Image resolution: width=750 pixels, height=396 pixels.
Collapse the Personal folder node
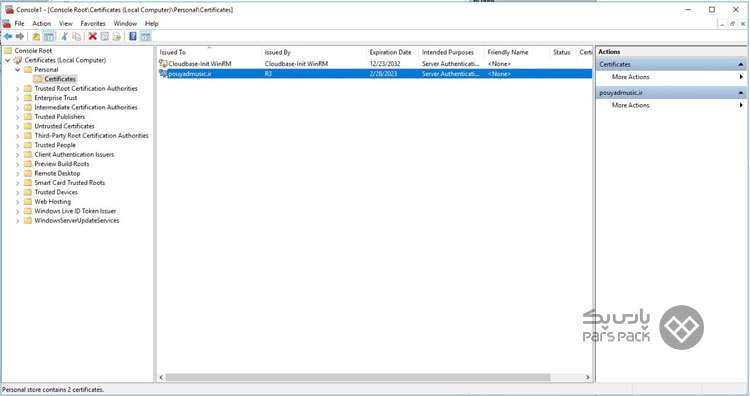click(x=18, y=70)
